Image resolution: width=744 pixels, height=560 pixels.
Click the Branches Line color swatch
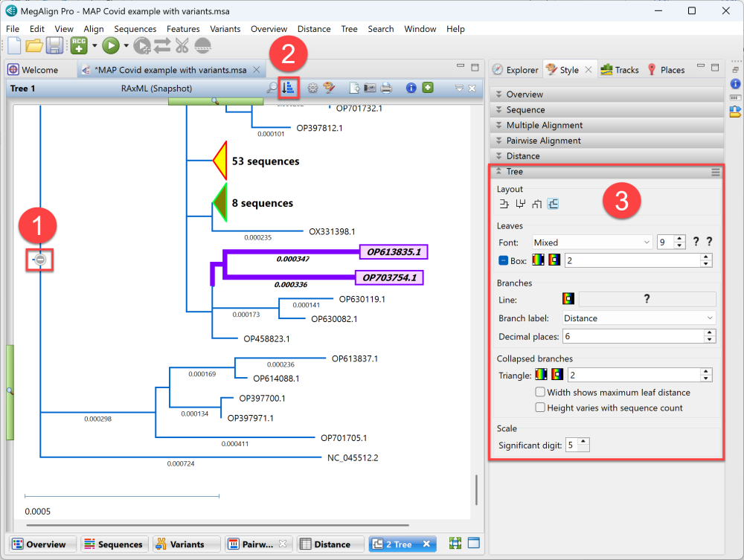coord(568,298)
